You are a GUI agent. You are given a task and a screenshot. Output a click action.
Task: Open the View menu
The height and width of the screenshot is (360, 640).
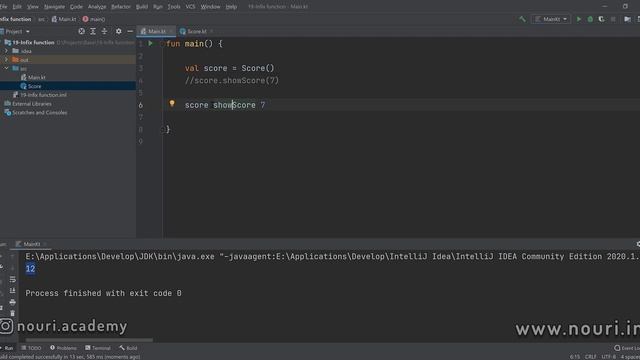click(x=33, y=7)
